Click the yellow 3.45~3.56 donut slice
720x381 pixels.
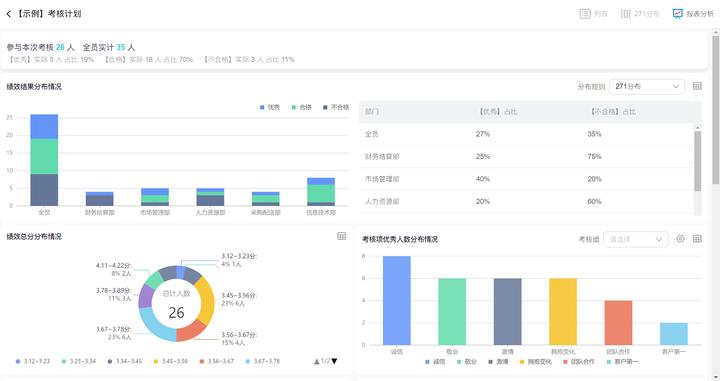pyautogui.click(x=208, y=301)
